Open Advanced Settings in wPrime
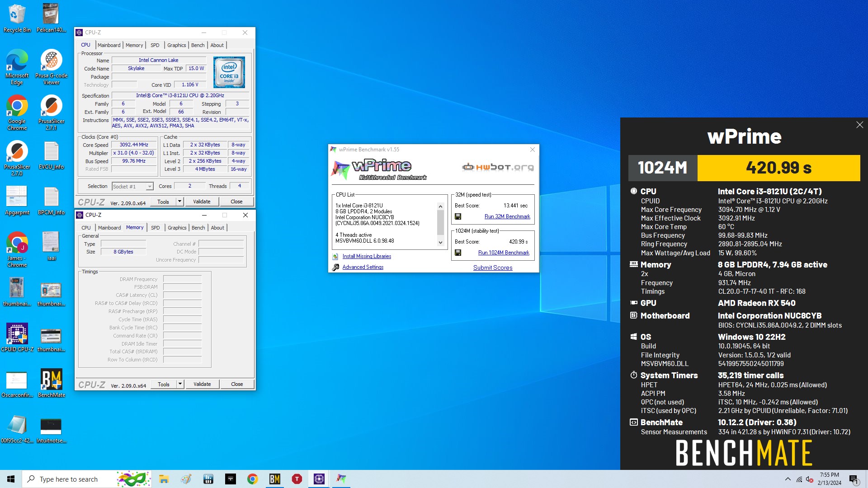868x488 pixels. click(363, 267)
